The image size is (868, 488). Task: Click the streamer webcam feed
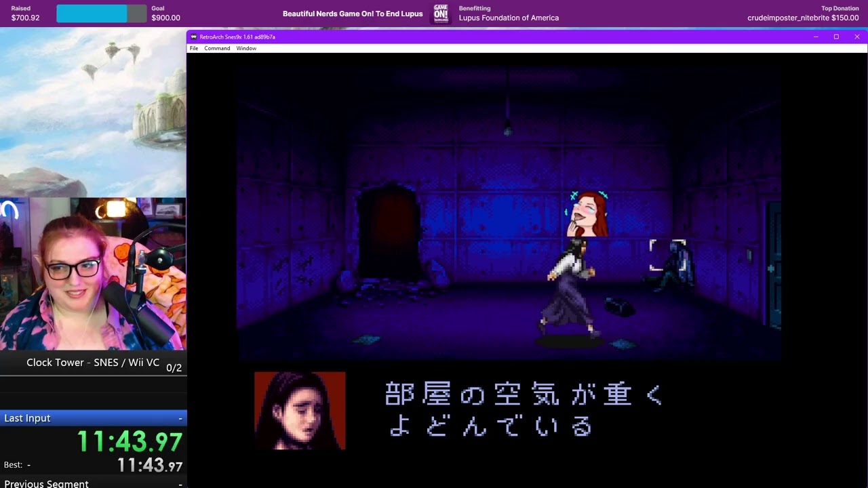pos(93,274)
